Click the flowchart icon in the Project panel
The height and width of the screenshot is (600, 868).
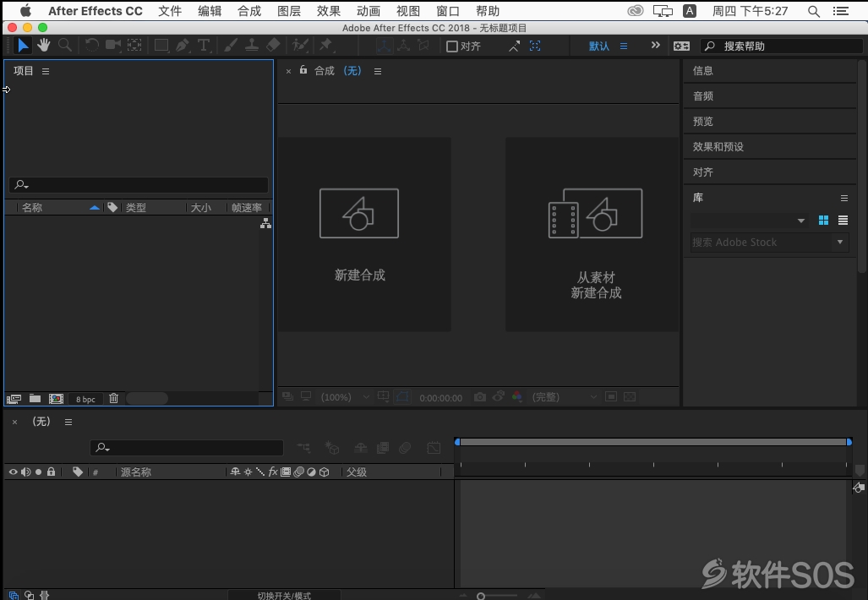265,224
